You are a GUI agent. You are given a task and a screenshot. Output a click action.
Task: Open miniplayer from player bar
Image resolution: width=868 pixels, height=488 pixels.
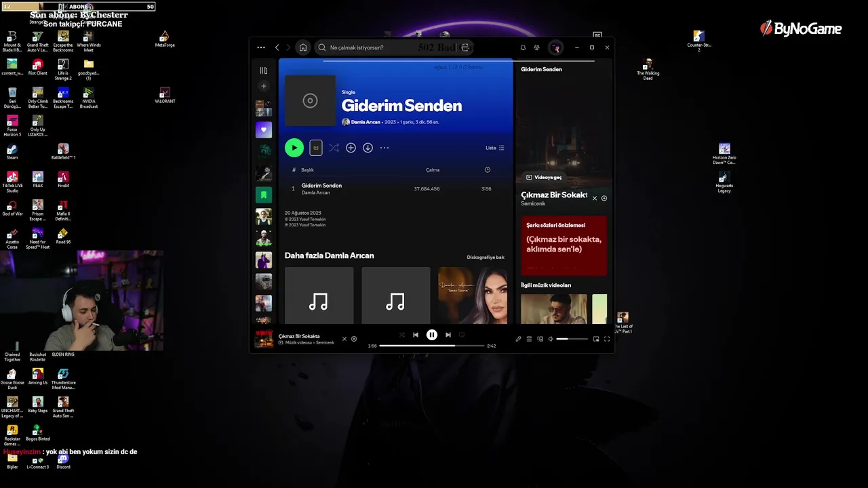click(x=596, y=339)
